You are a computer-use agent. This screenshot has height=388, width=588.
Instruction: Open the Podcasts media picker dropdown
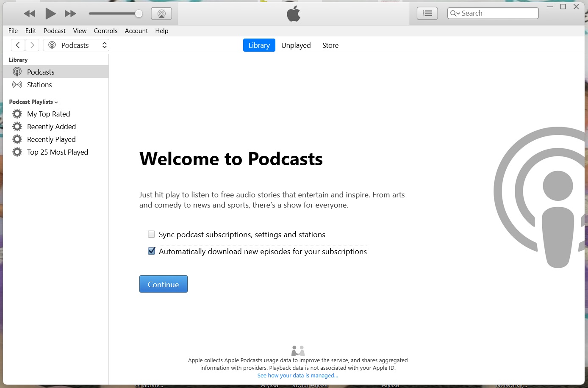click(x=76, y=45)
